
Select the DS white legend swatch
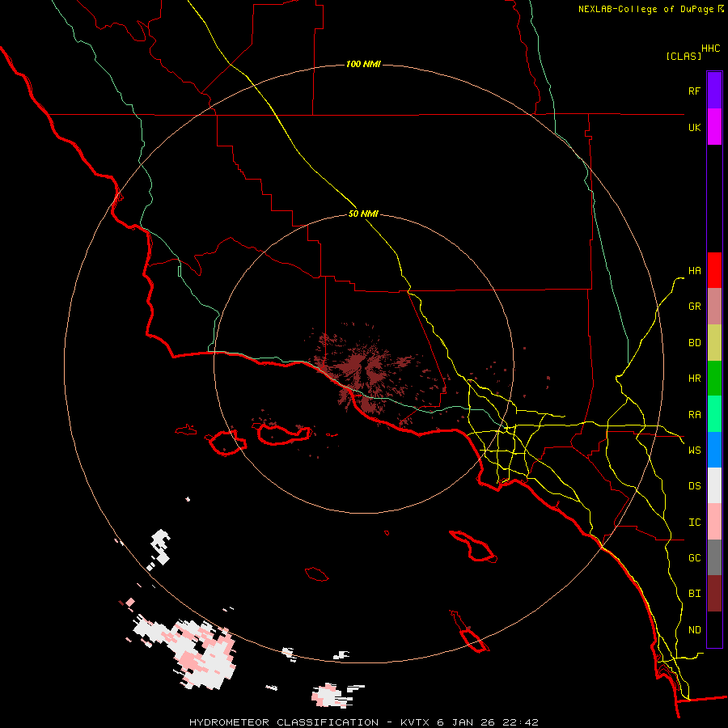click(x=714, y=485)
